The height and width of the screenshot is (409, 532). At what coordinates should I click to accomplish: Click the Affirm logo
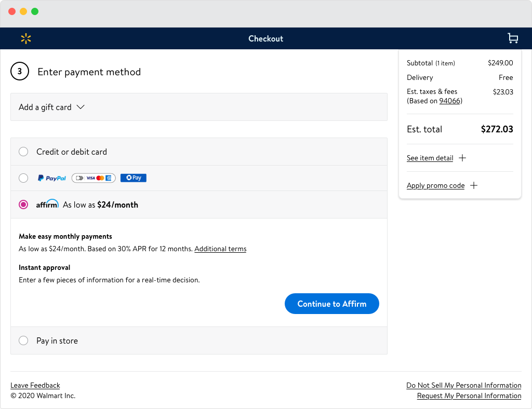coord(47,204)
